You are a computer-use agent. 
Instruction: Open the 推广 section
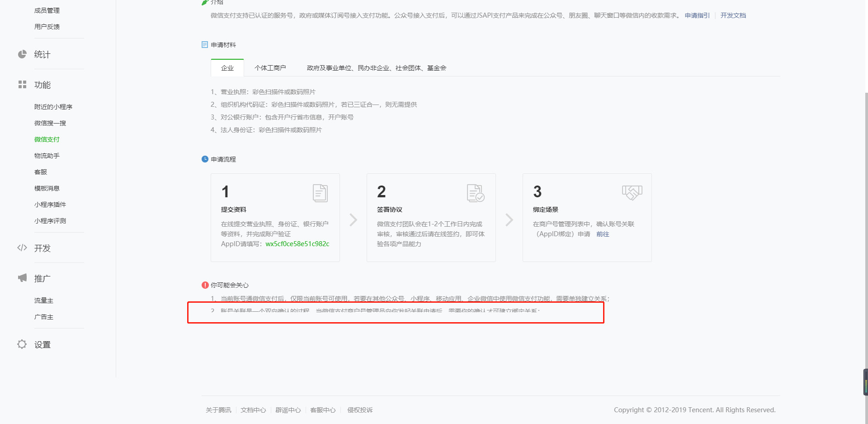[42, 278]
